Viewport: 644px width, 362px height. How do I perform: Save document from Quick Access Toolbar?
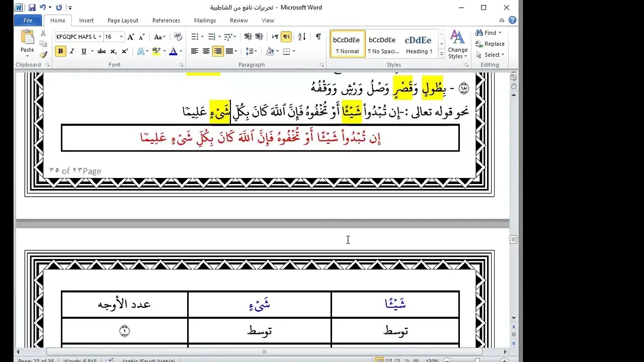32,8
